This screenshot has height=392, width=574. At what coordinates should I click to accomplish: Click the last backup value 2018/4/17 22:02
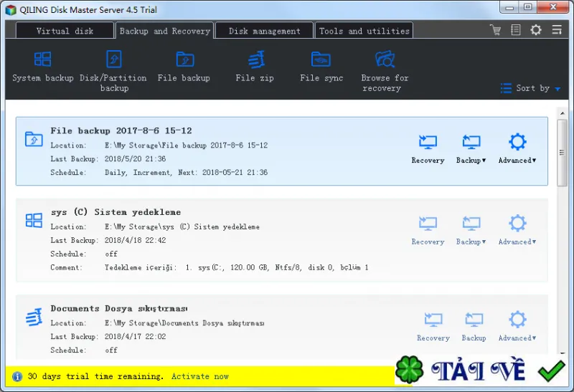[135, 336]
